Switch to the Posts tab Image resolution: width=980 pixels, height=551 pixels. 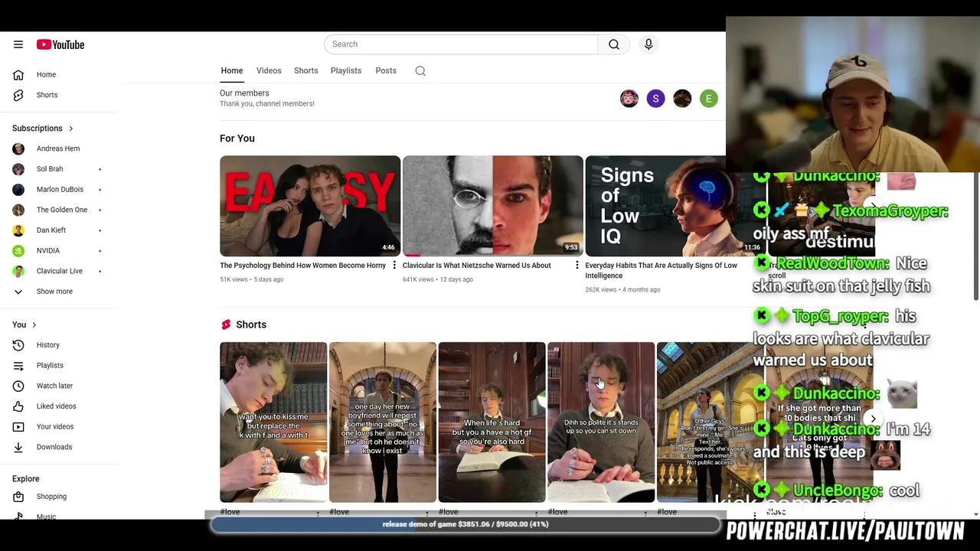[386, 70]
